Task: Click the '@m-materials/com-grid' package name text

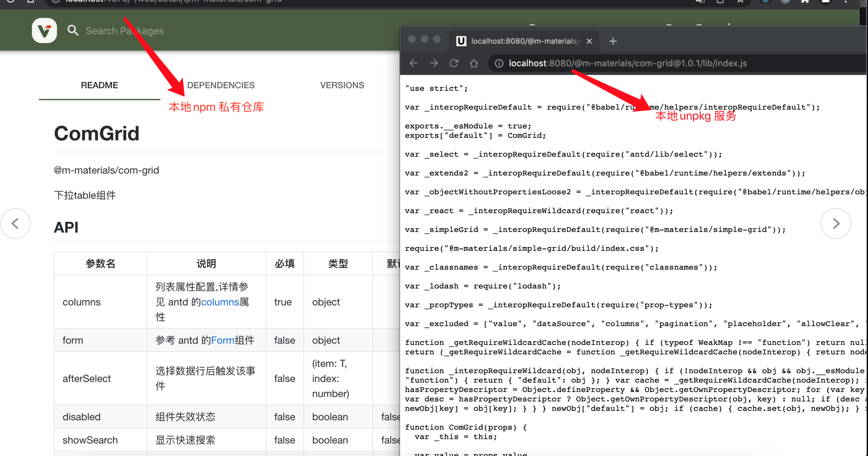Action: 106,170
